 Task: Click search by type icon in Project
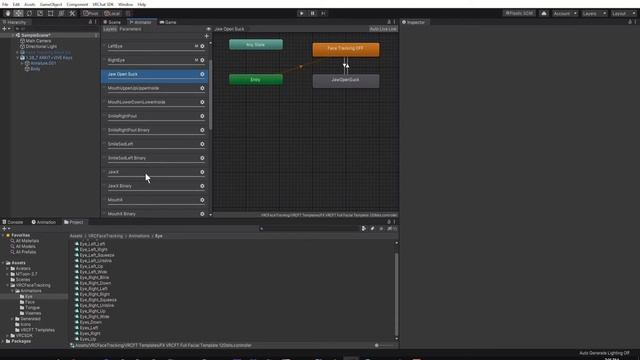pos(363,229)
